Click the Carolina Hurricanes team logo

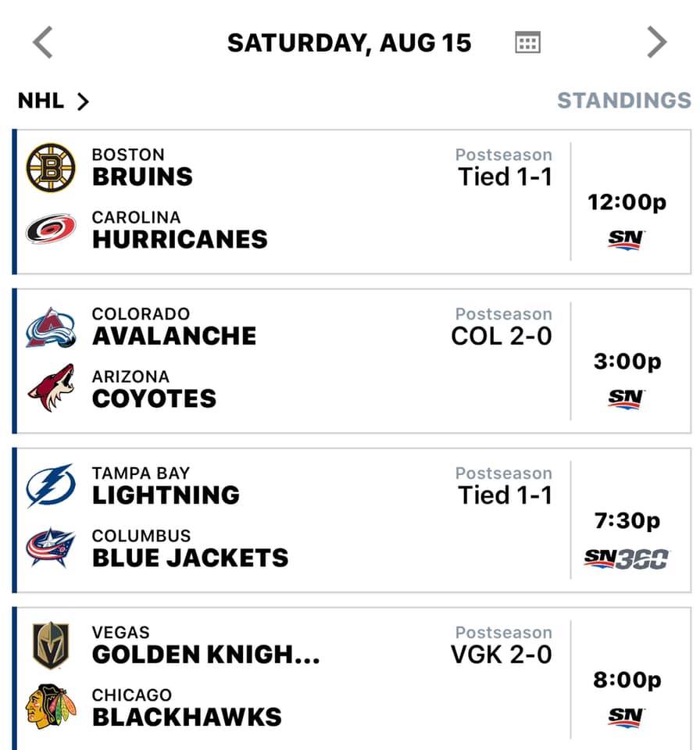51,229
